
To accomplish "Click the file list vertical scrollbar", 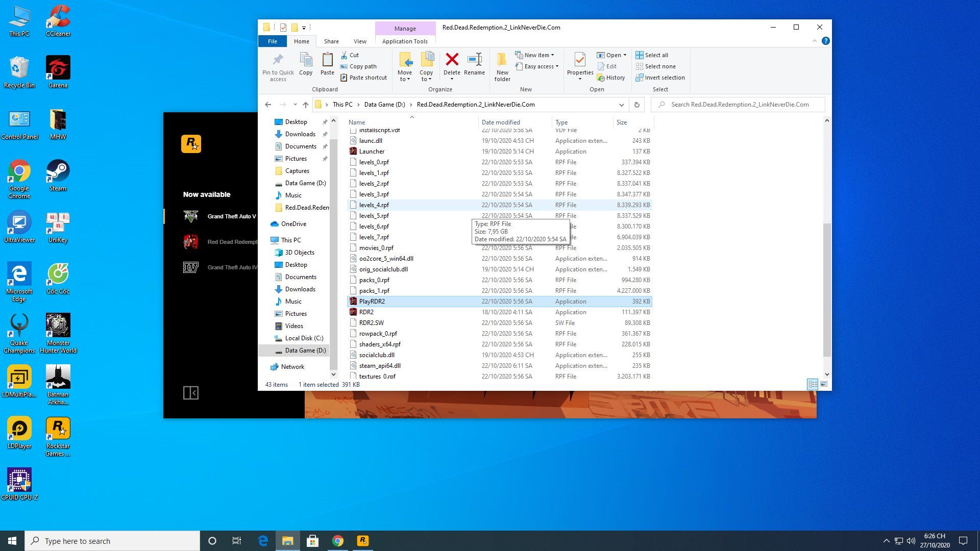I will tap(827, 289).
